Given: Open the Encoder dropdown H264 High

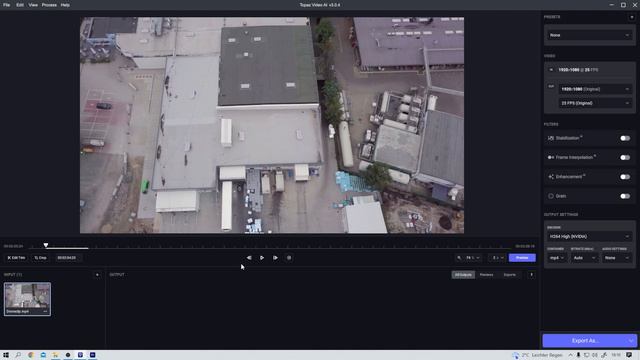Looking at the screenshot, I should (589, 236).
